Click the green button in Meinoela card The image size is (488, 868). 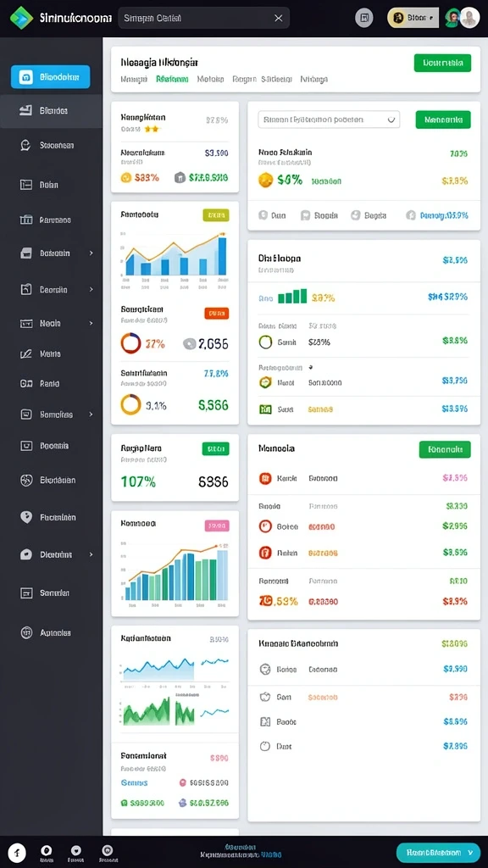(x=445, y=449)
